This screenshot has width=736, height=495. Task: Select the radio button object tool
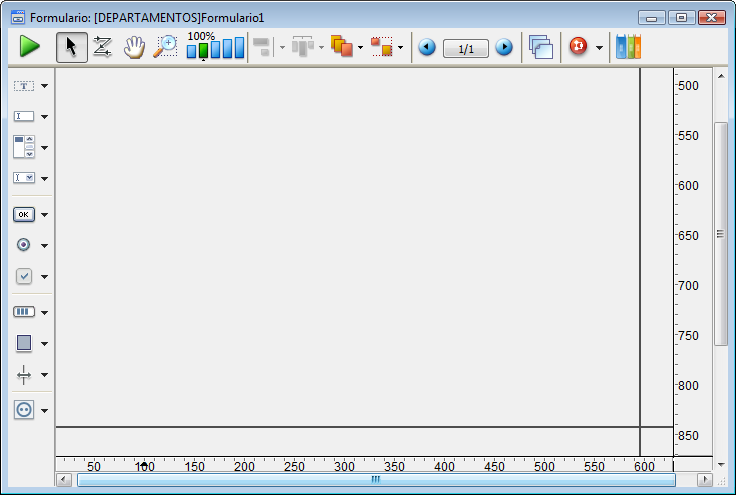24,245
